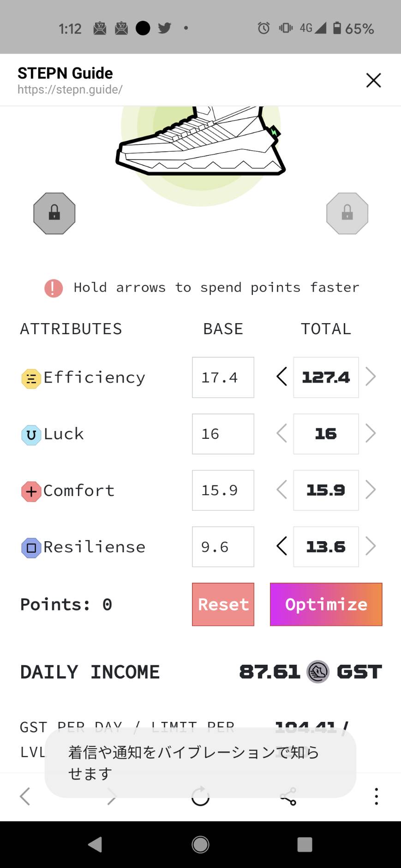Tap the yellow Efficiency attribute icon
The height and width of the screenshot is (868, 401).
(31, 379)
